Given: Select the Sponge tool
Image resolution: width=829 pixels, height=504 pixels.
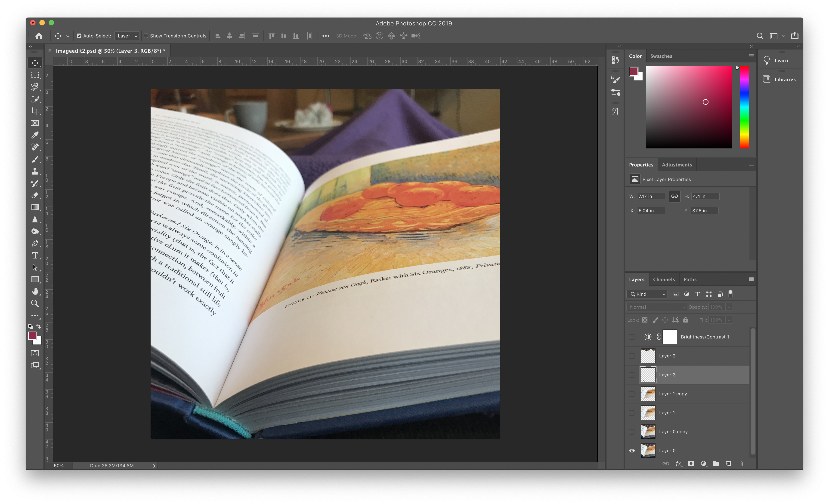Looking at the screenshot, I should (35, 231).
